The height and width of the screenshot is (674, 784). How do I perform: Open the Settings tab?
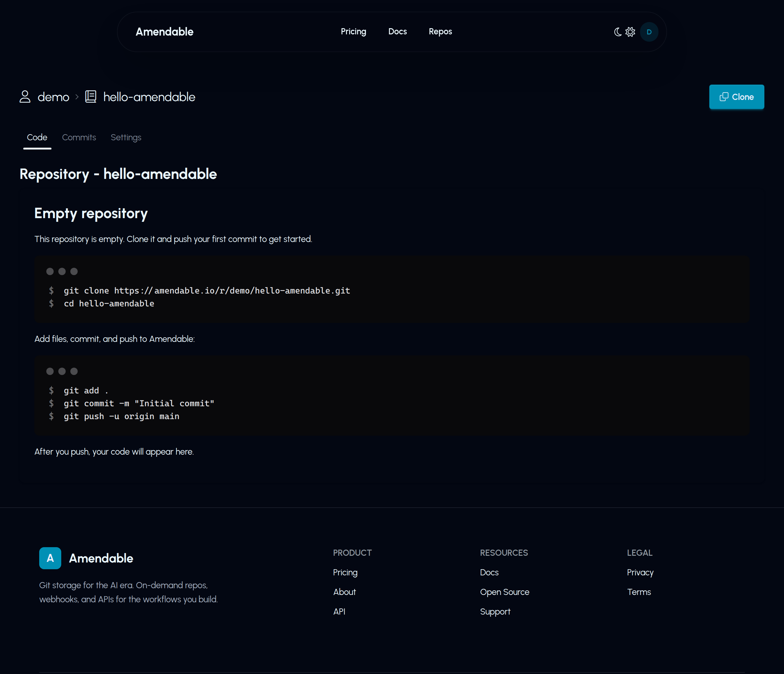126,137
